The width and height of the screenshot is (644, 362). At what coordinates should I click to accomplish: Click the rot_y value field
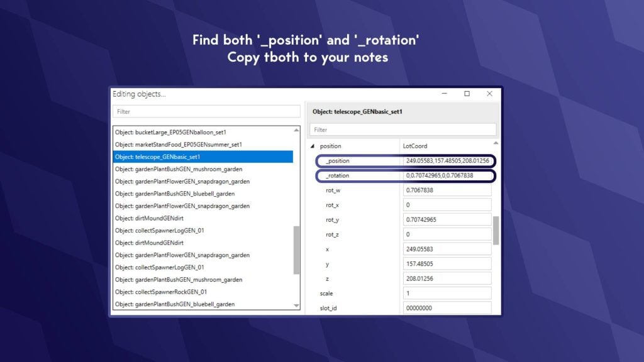point(447,220)
